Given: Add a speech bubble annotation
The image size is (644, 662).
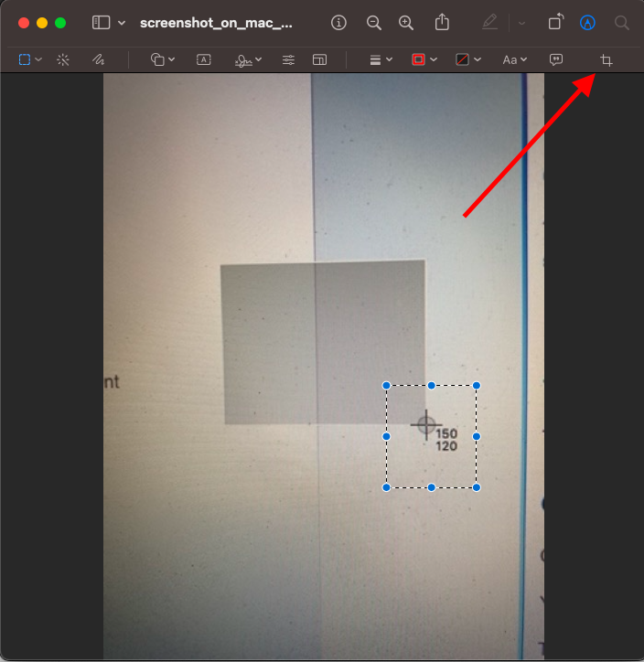Looking at the screenshot, I should click(x=556, y=60).
